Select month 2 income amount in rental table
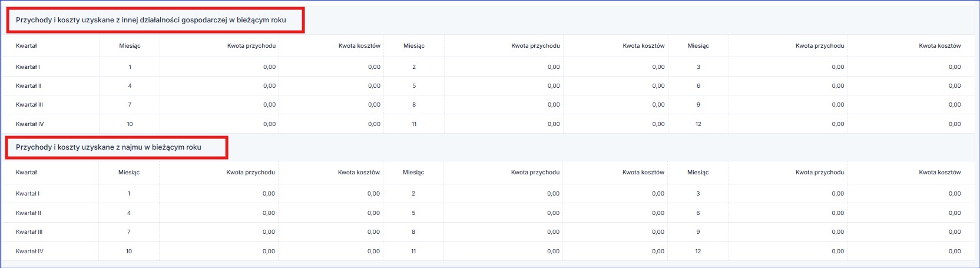Image resolution: width=980 pixels, height=268 pixels. point(552,194)
